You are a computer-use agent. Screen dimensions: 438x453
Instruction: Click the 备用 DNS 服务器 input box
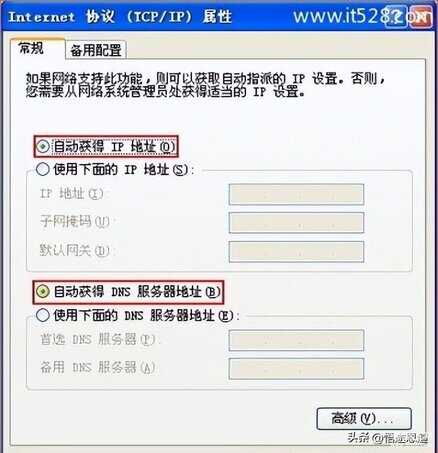pos(296,369)
